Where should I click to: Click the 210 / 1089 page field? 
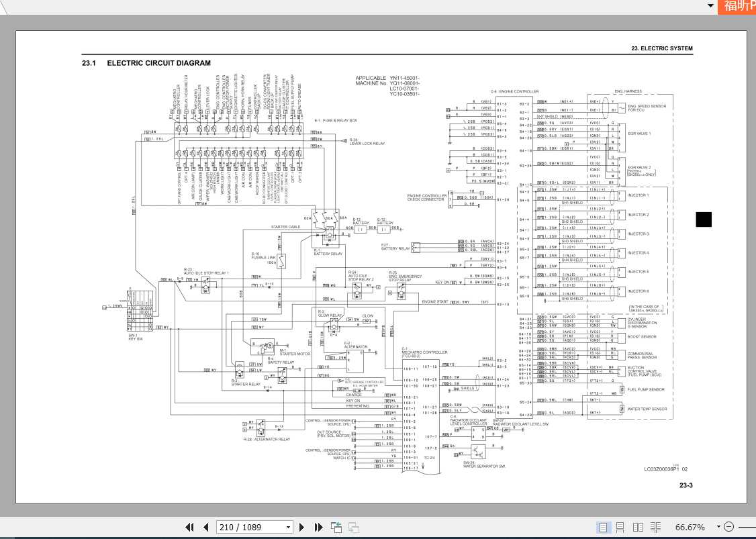[248, 528]
